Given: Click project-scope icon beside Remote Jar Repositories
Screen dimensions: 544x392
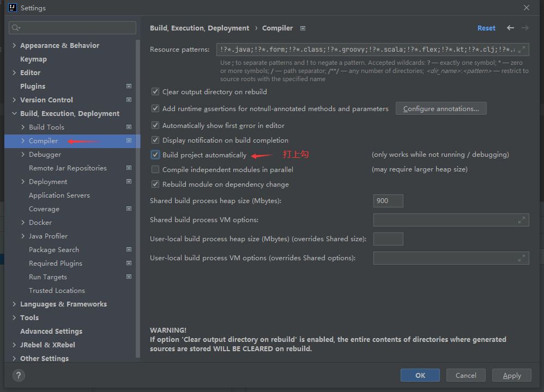Looking at the screenshot, I should point(129,168).
